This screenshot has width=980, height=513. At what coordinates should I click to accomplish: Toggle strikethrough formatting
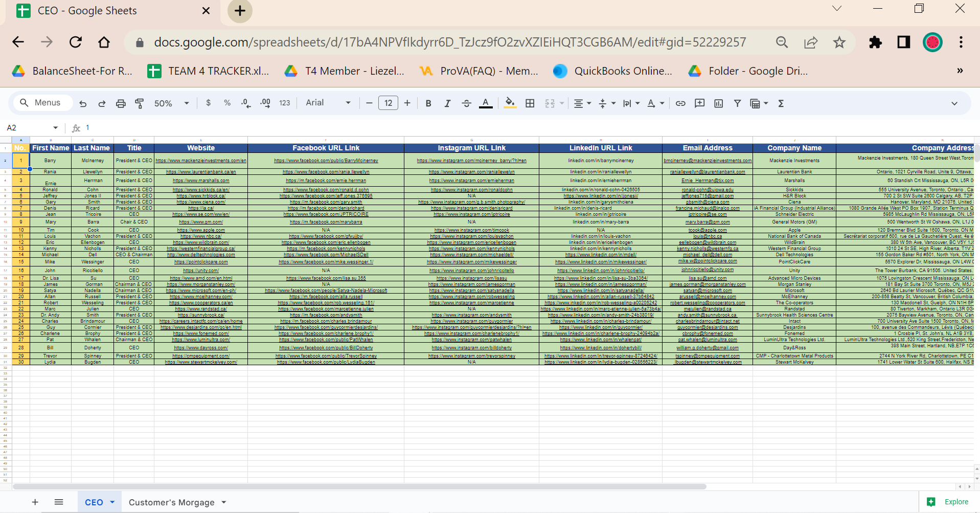[x=466, y=103]
